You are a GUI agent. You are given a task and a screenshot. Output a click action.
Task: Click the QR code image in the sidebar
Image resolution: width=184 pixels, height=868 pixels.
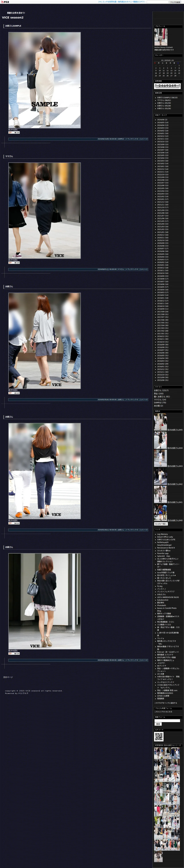click(159, 737)
